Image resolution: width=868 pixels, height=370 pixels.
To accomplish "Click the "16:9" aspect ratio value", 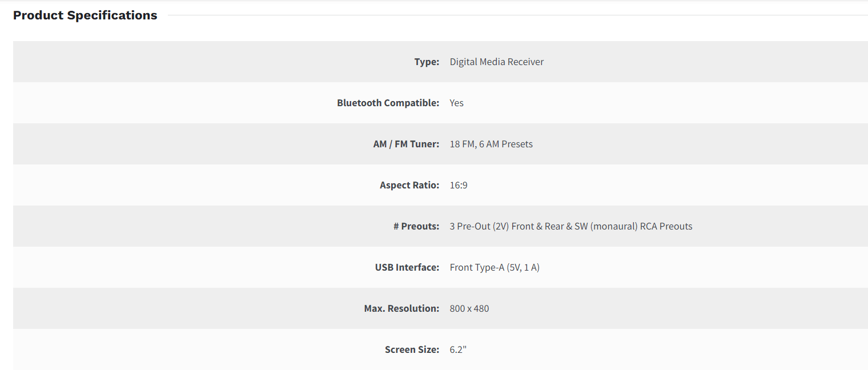I will click(x=459, y=185).
